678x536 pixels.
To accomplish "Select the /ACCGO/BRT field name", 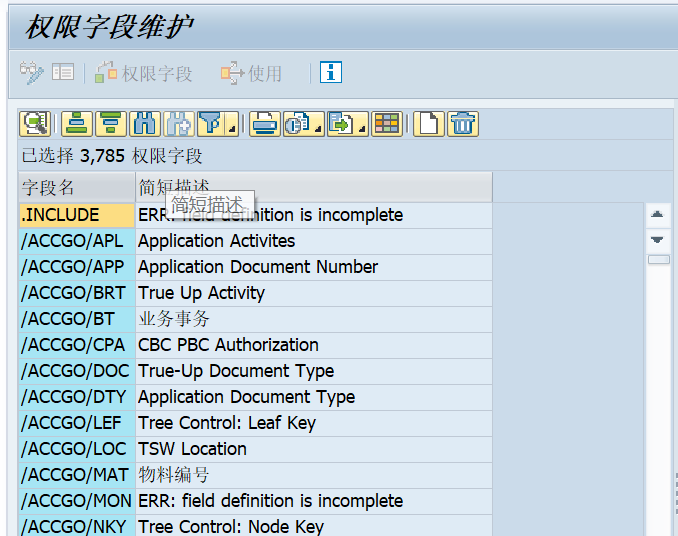I will [x=77, y=293].
